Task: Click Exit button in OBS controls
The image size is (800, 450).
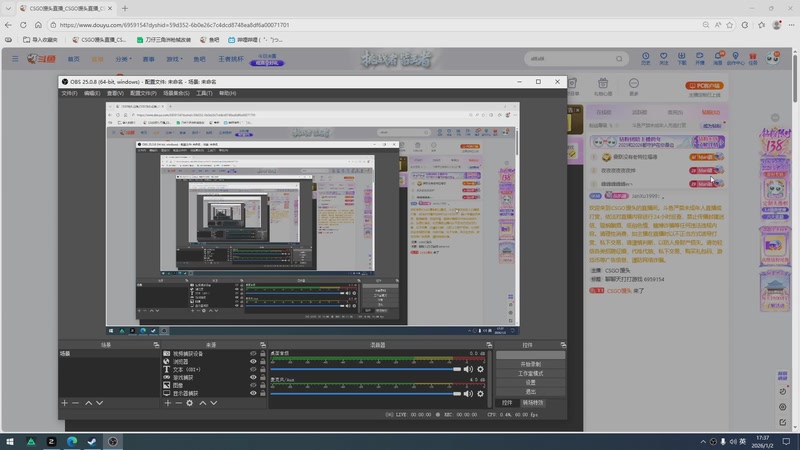Action: click(x=531, y=392)
